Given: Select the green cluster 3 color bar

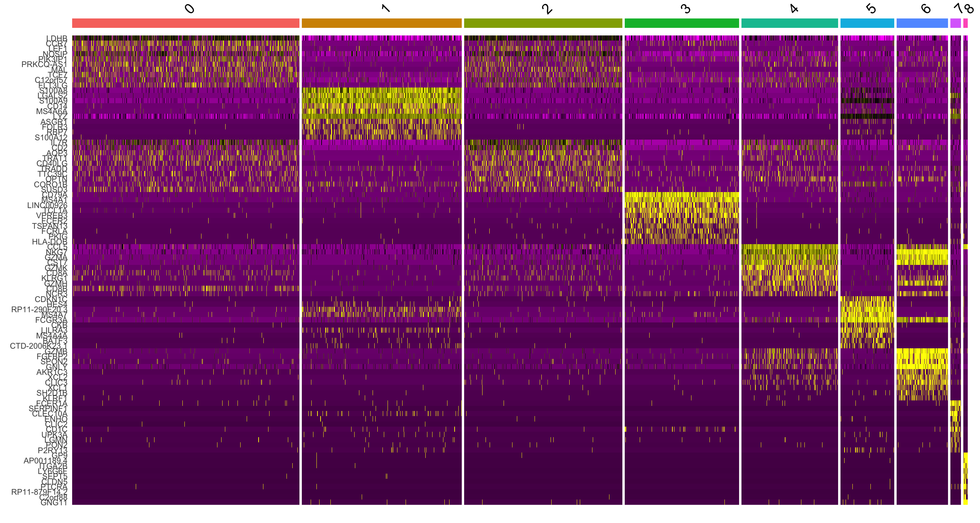Looking at the screenshot, I should tap(681, 23).
